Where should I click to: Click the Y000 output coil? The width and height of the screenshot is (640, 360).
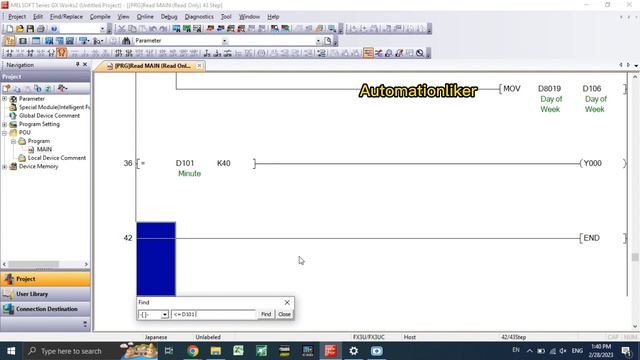click(x=593, y=163)
